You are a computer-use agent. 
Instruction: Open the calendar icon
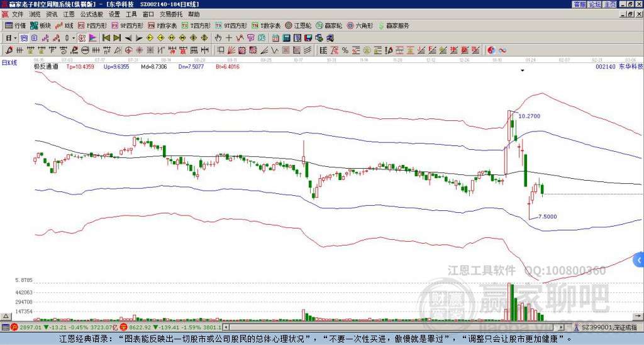tap(275, 38)
